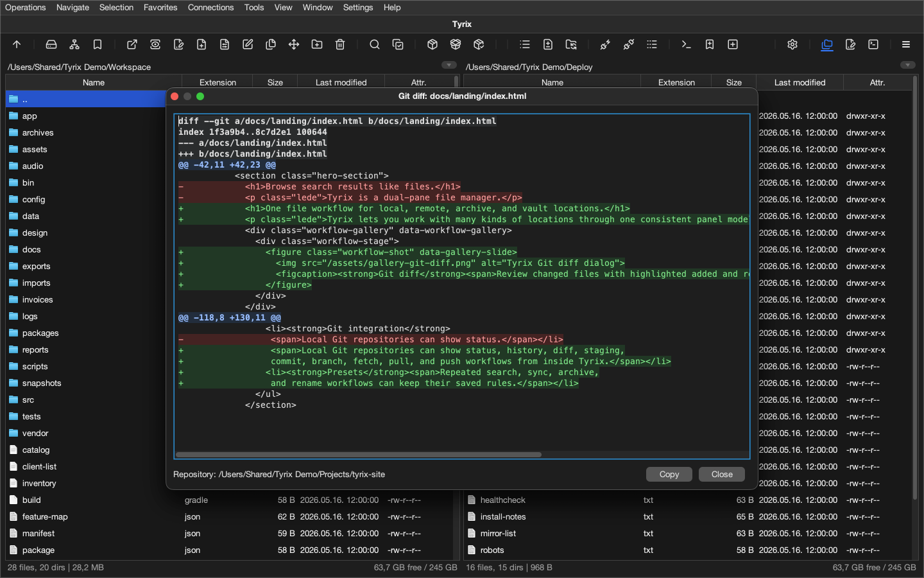Click Copy button in Git diff dialog
The width and height of the screenshot is (924, 578).
(x=669, y=474)
